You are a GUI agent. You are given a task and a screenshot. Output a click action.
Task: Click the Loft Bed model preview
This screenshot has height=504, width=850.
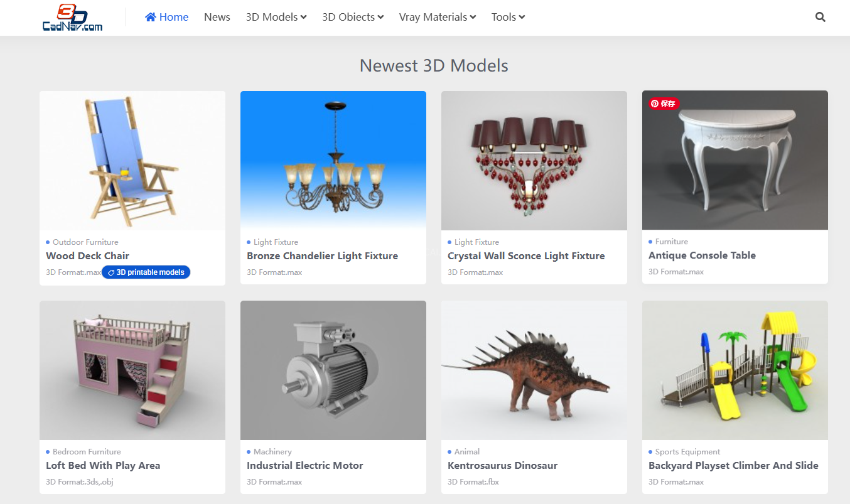132,370
